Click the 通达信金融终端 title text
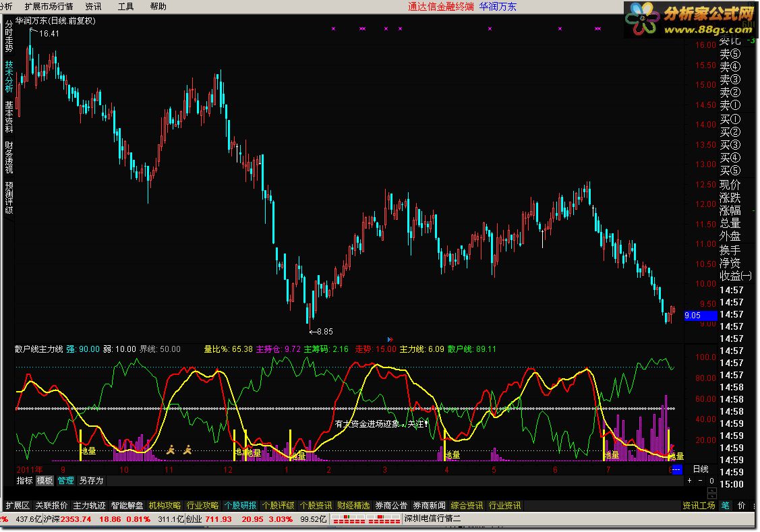Viewport: 760px width, 532px height. (440, 6)
